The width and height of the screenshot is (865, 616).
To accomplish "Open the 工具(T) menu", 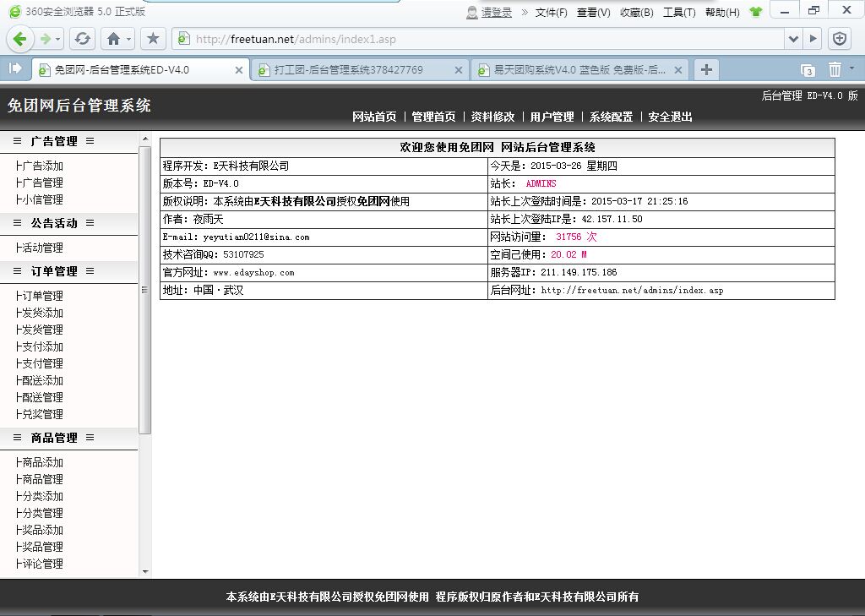I will [679, 12].
